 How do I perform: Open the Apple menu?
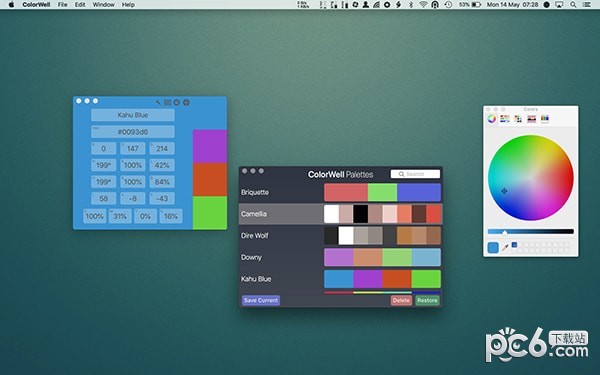pos(11,5)
